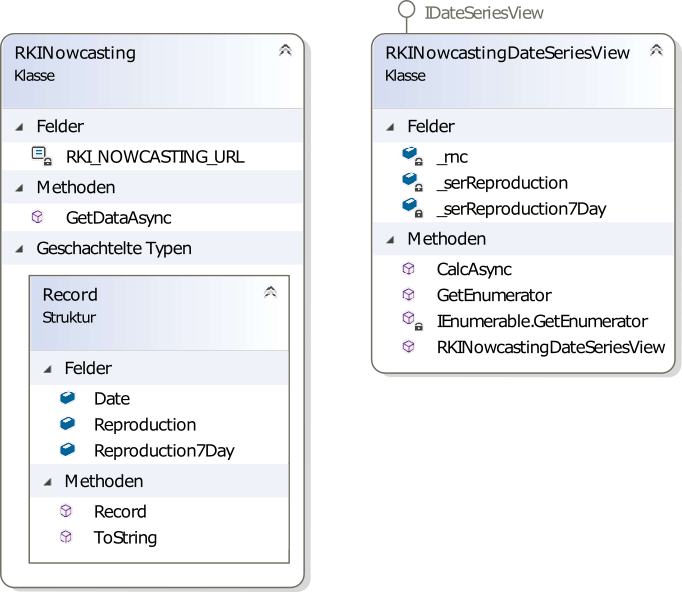This screenshot has height=592, width=682.
Task: Click the private field icon beside _serReproduction
Action: (412, 182)
